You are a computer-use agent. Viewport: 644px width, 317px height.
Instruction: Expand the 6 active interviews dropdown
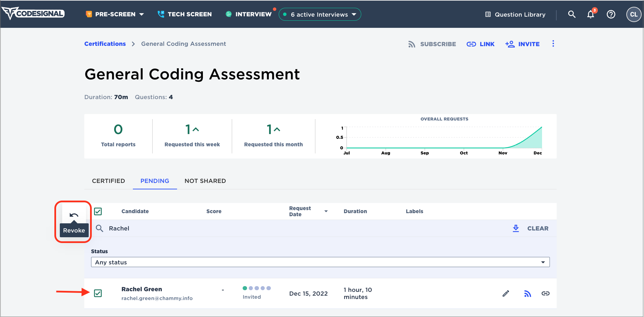tap(320, 14)
